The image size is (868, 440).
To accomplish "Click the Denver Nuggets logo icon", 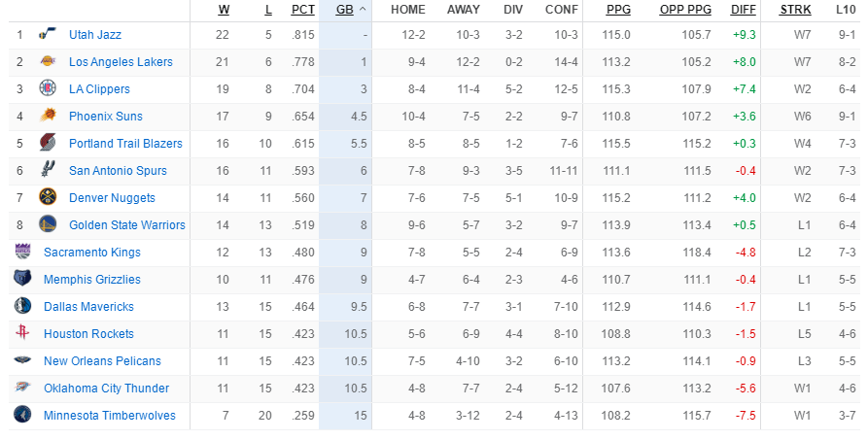I will 47,198.
